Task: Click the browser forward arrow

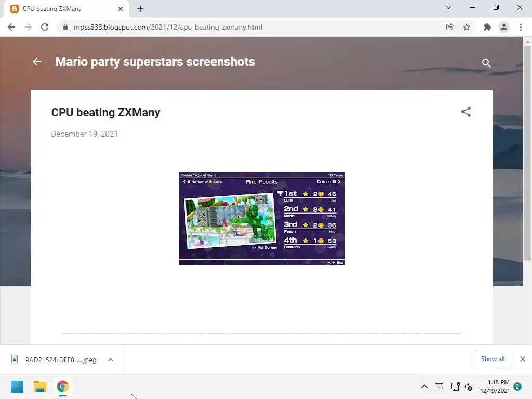Action: tap(28, 27)
